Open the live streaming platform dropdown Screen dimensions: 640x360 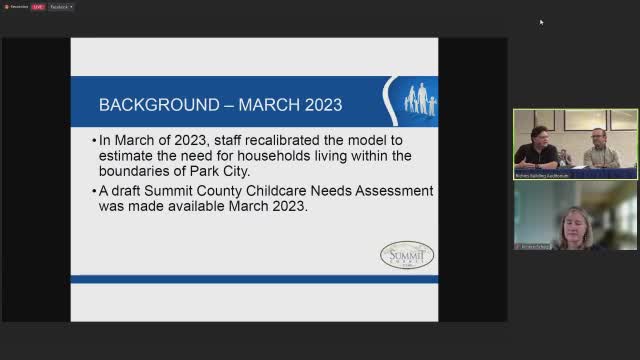tap(61, 7)
